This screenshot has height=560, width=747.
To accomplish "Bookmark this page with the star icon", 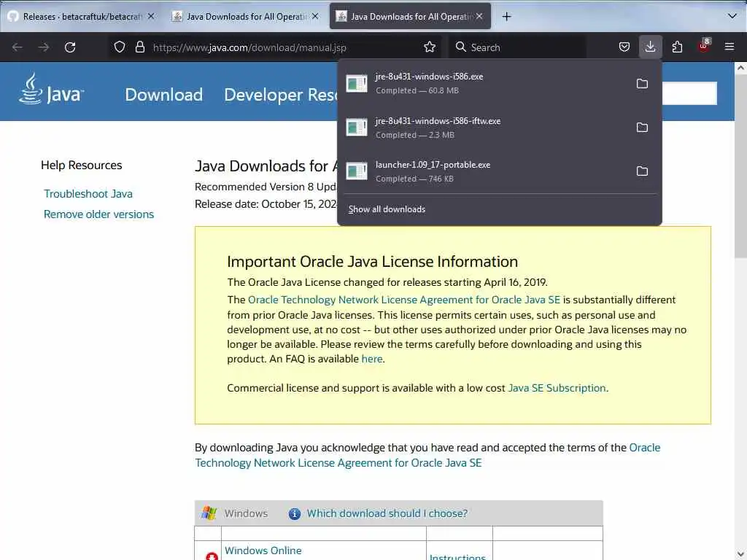I will click(x=429, y=47).
